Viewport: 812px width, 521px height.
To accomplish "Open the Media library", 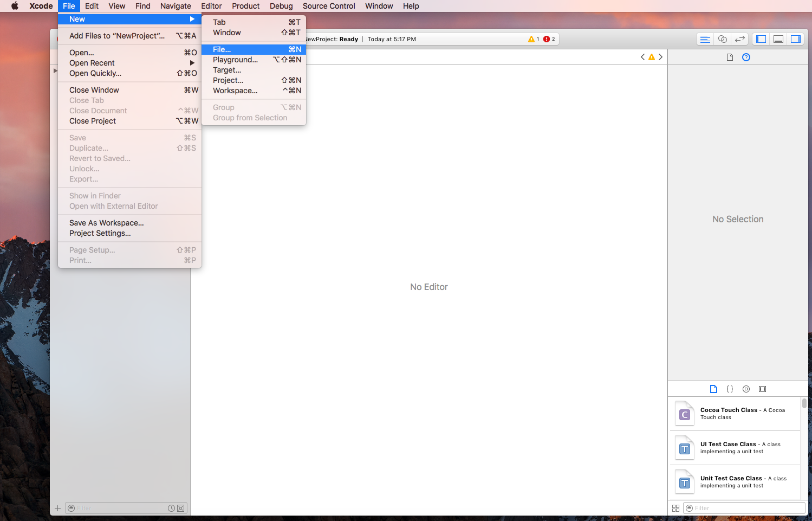I will pos(762,389).
